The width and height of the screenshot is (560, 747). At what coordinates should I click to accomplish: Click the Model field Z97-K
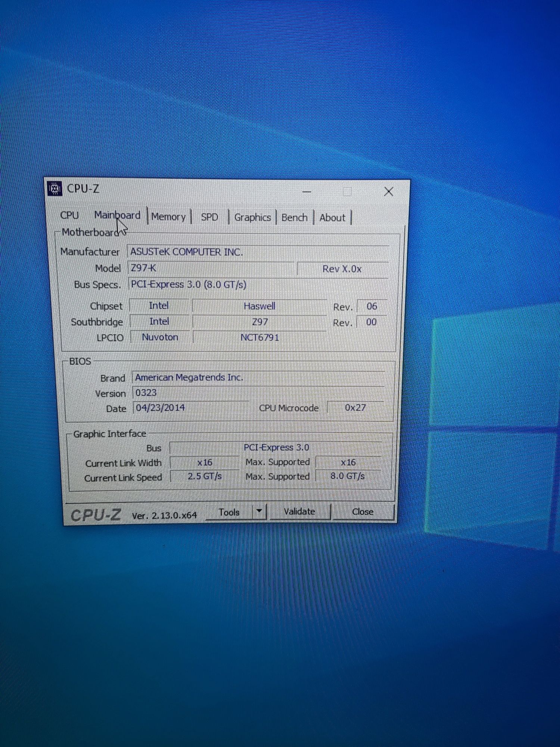(211, 268)
